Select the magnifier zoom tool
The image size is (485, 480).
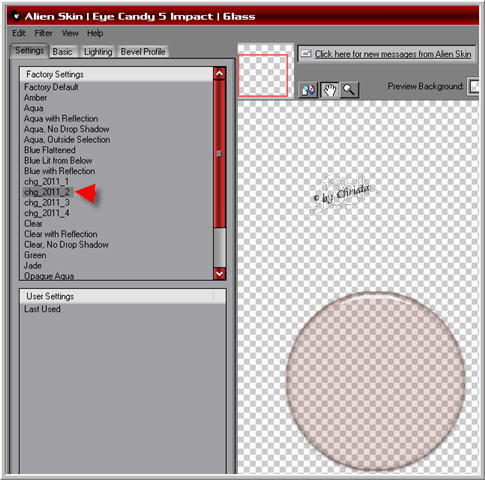tap(349, 90)
